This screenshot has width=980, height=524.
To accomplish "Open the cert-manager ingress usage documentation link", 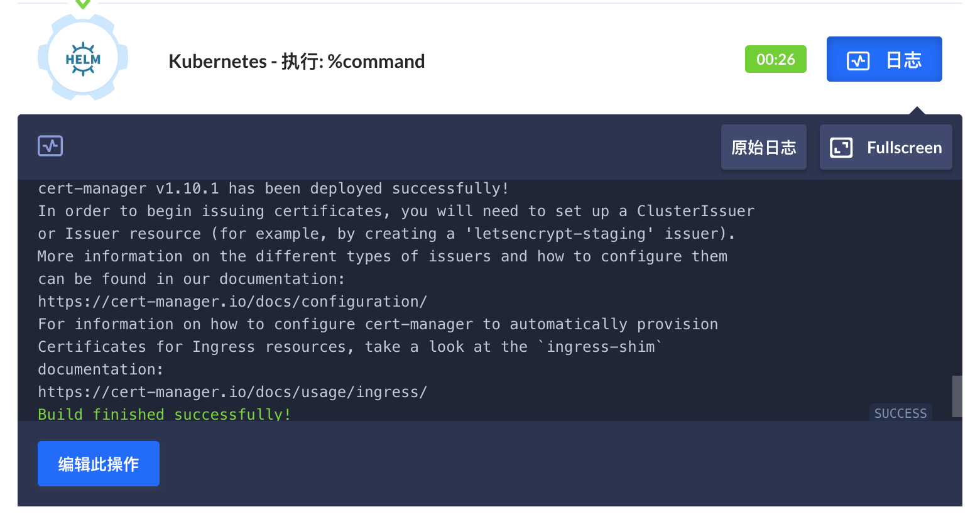I will pyautogui.click(x=232, y=391).
